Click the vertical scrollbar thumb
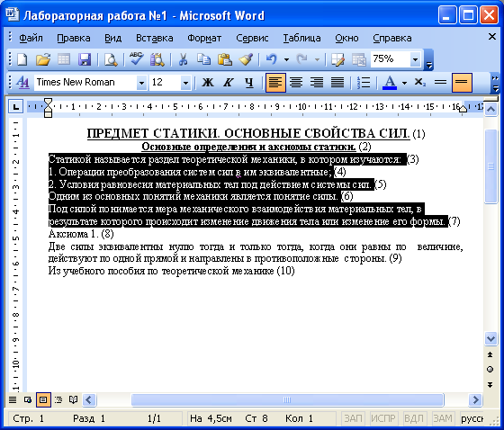The height and width of the screenshot is (430, 504). point(490,166)
